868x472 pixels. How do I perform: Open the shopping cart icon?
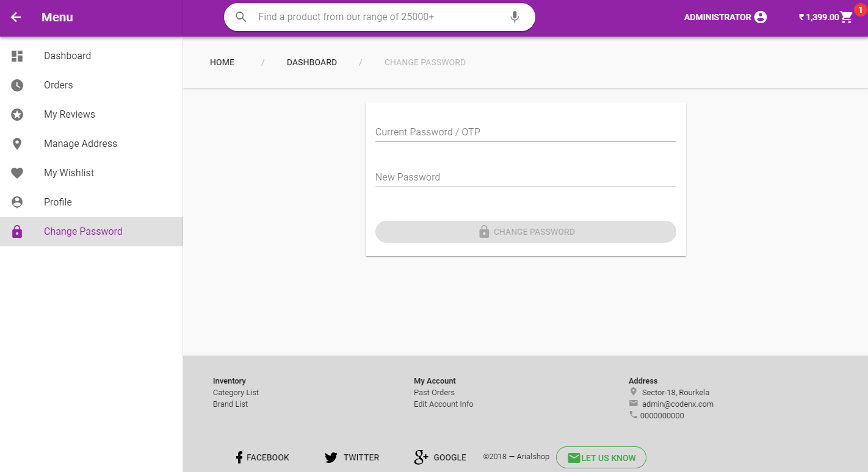(846, 17)
